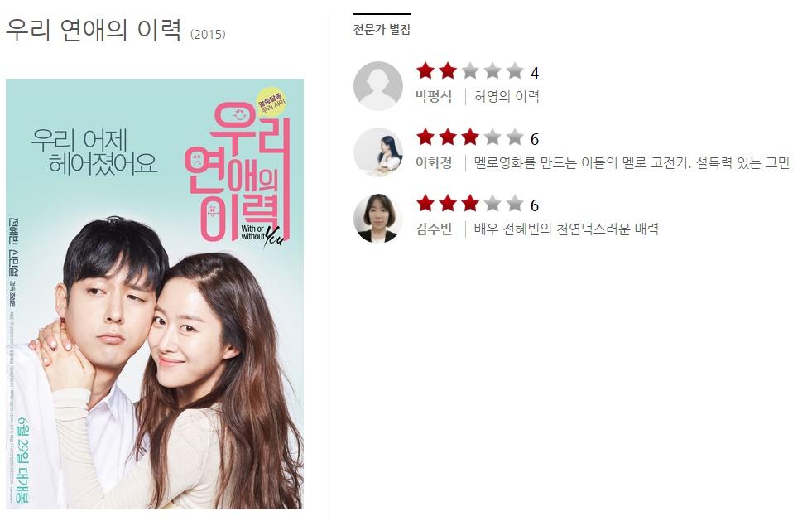Click fifth gray star in 박평식's rating
The image size is (812, 521).
[x=515, y=70]
